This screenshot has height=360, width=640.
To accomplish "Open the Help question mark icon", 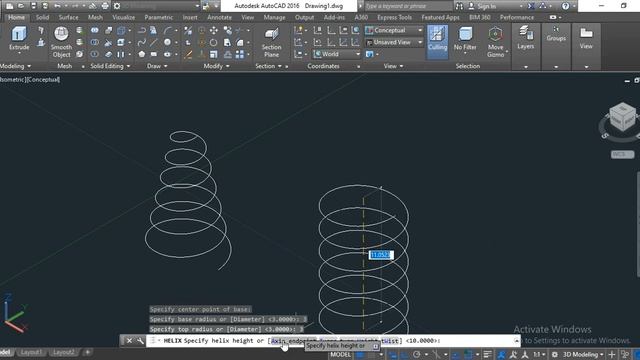I will 565,6.
